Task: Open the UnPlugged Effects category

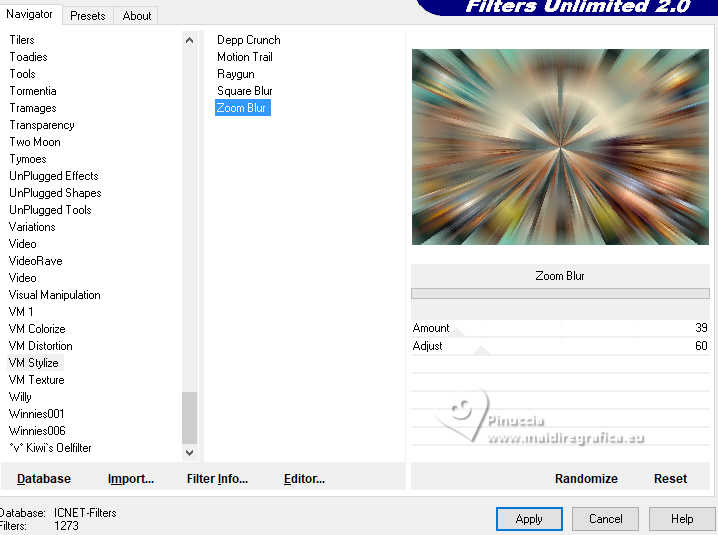Action: (x=54, y=176)
